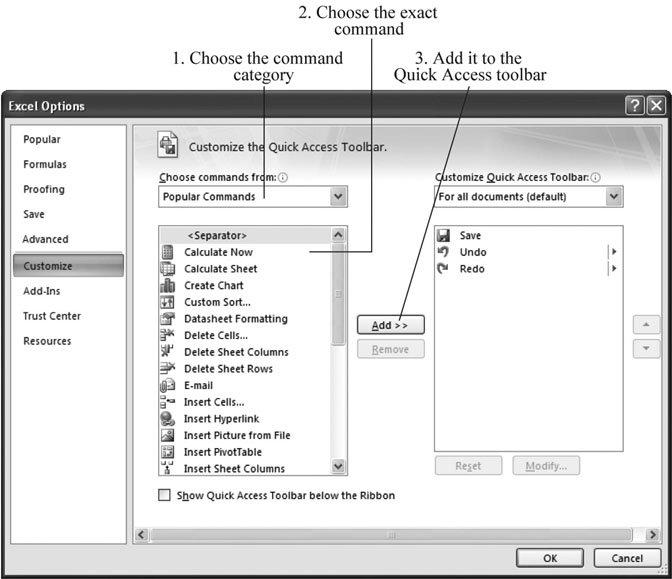Expand the Undo submenu arrow

tap(614, 252)
